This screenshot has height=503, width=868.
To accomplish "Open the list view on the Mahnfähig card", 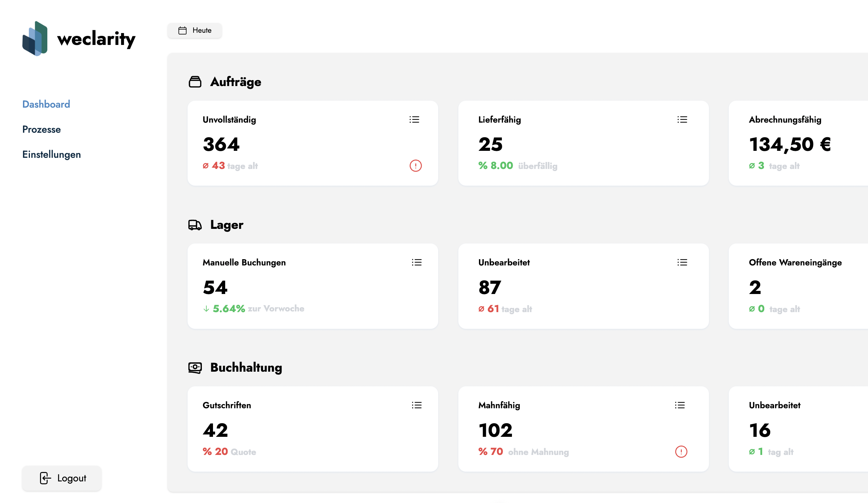I will 680,405.
